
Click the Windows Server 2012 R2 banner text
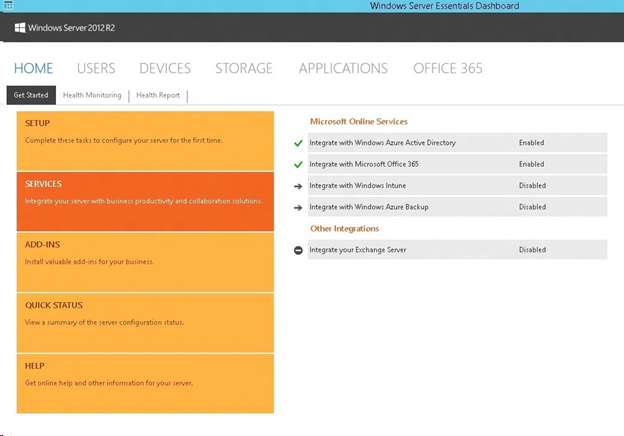[71, 28]
